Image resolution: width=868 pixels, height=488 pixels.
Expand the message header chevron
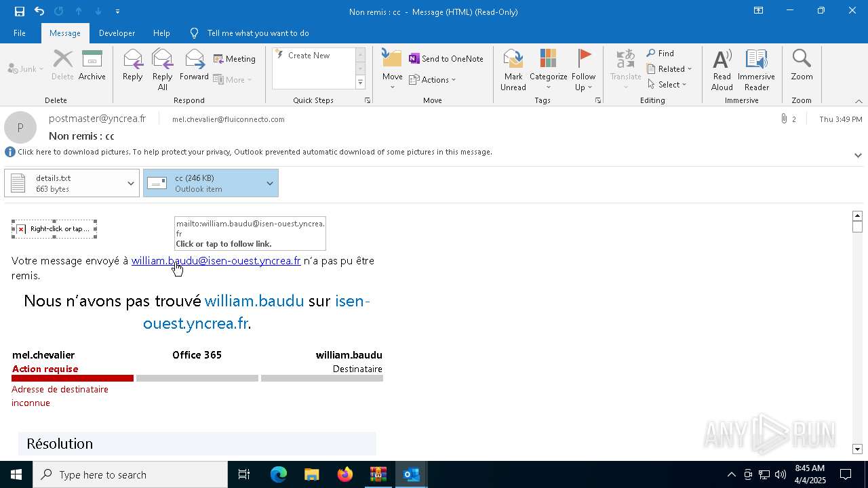point(858,155)
